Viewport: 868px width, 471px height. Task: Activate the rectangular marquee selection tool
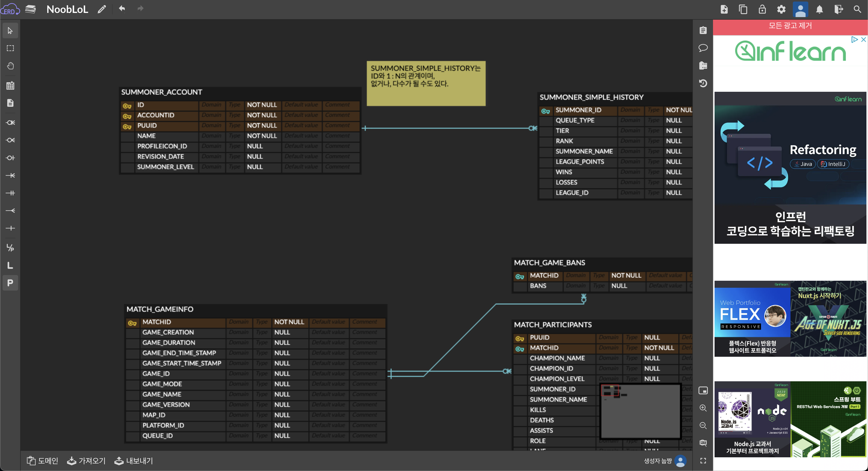(x=10, y=48)
